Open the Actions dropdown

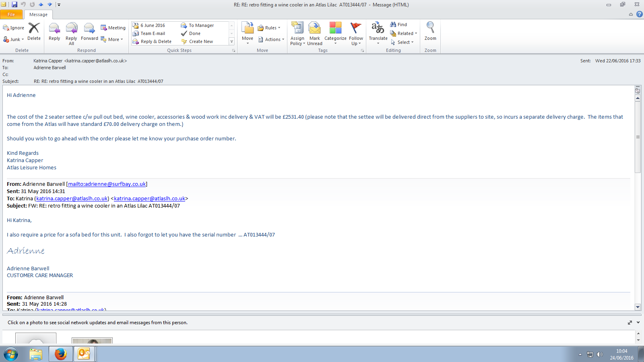coord(271,39)
